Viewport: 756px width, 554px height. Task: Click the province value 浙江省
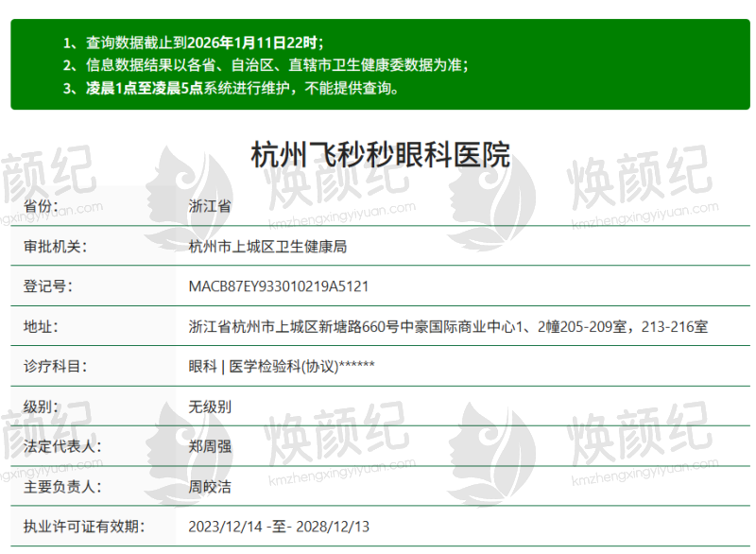point(210,205)
